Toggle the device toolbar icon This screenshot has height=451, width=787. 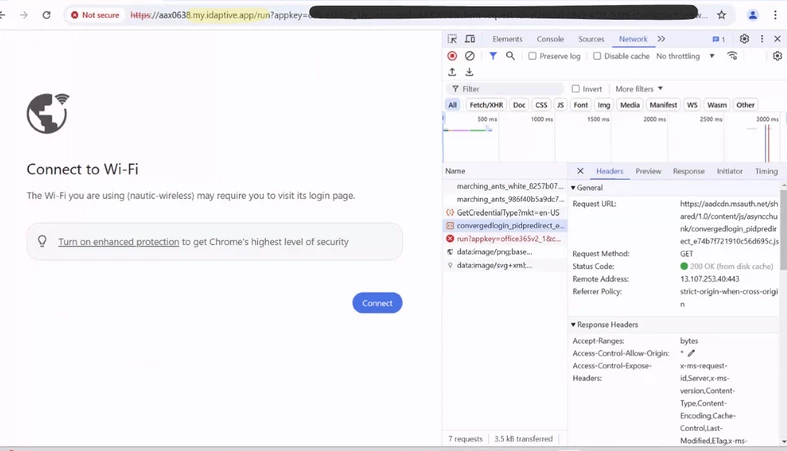click(470, 39)
